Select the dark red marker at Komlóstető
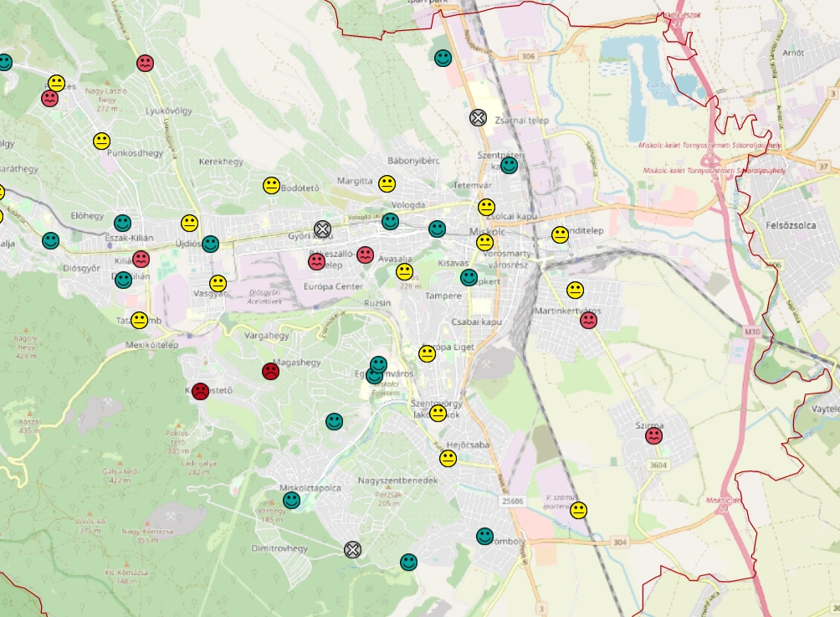Viewport: 840px width, 617px height. tap(200, 391)
